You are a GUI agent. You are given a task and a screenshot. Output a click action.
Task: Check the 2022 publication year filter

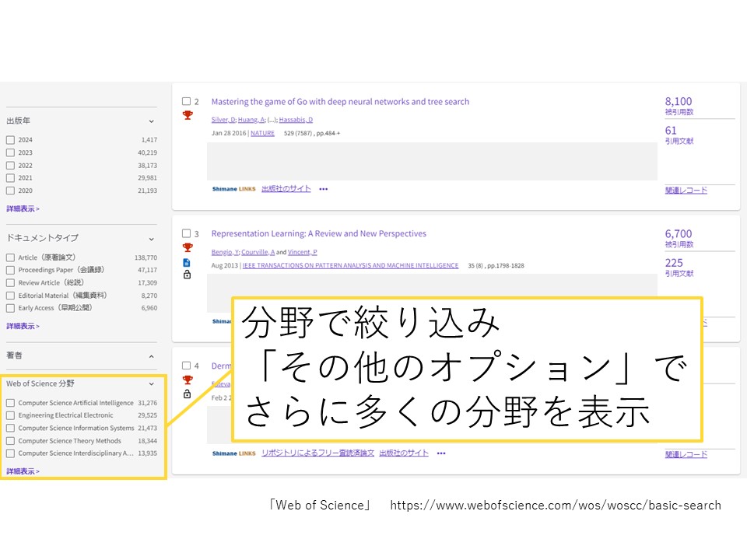coord(10,166)
